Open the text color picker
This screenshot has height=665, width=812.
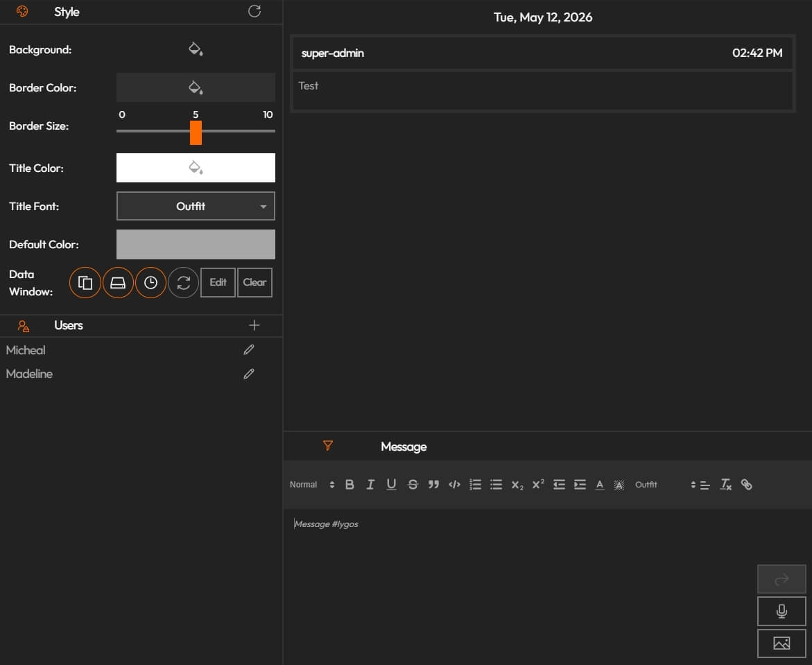pyautogui.click(x=600, y=485)
